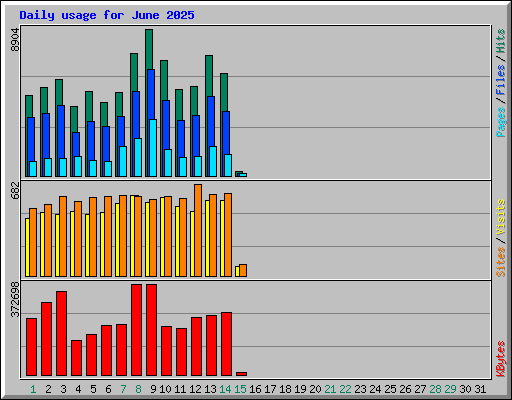Viewport: 512px width, 400px height.
Task: Click the blue files bar for day 3
Action: click(x=61, y=132)
